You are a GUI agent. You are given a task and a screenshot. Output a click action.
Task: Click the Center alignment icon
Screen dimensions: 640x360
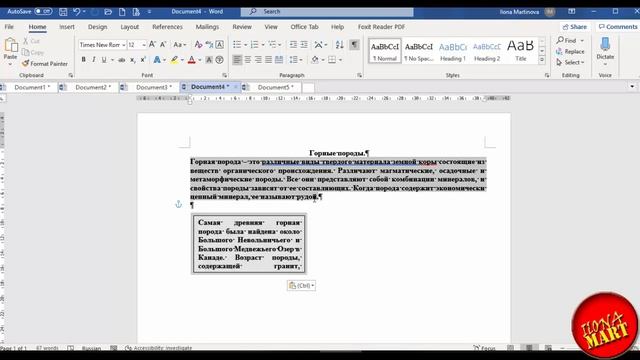[247, 60]
